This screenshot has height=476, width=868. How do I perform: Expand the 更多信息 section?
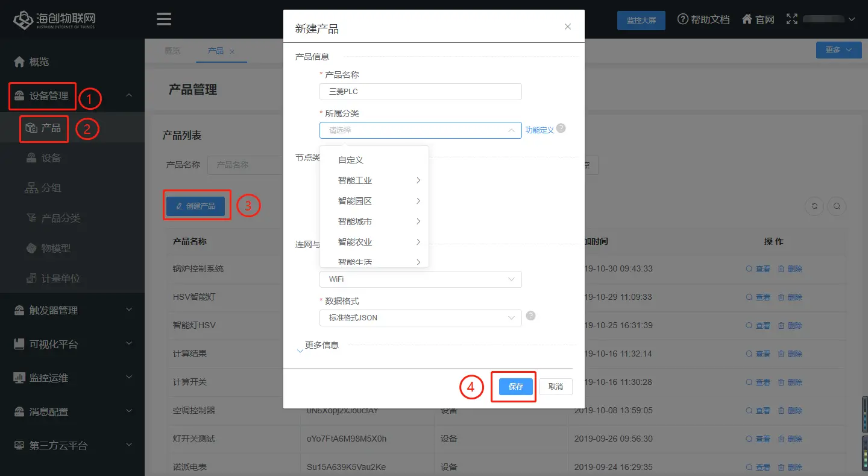click(318, 346)
